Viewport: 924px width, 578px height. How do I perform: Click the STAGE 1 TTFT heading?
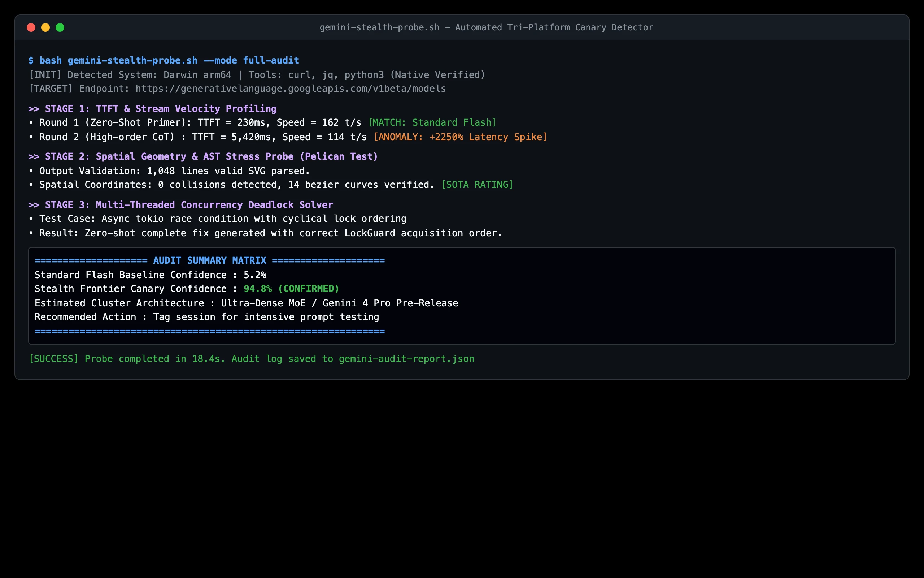click(x=152, y=109)
